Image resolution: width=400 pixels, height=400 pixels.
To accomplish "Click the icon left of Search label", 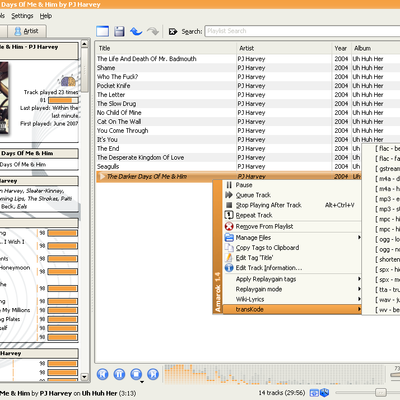I will [173, 32].
